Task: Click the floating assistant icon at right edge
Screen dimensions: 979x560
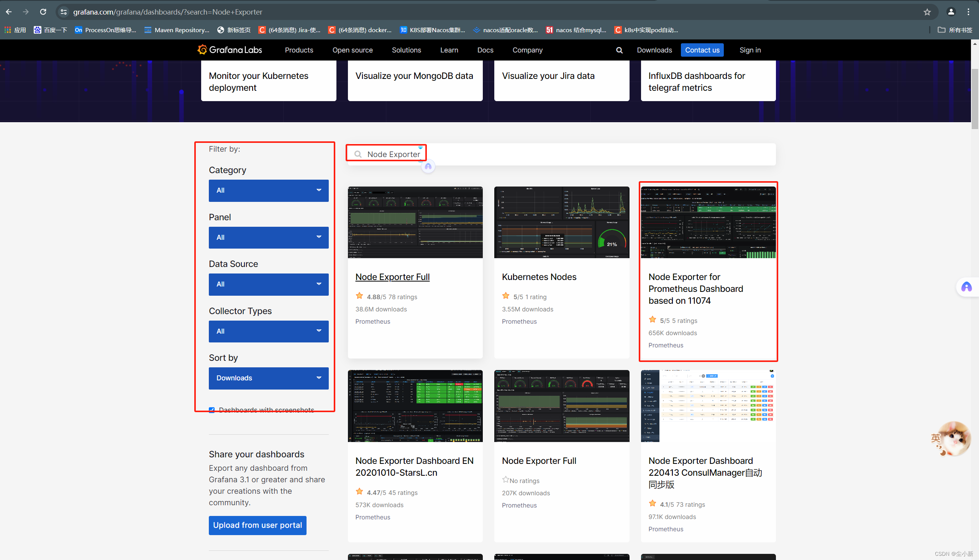Action: click(x=967, y=287)
